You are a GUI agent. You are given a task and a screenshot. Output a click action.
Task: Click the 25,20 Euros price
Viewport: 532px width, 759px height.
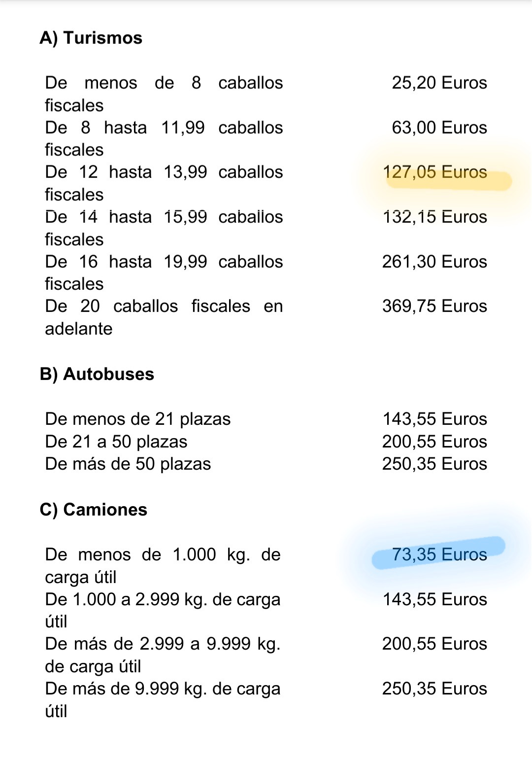439,83
